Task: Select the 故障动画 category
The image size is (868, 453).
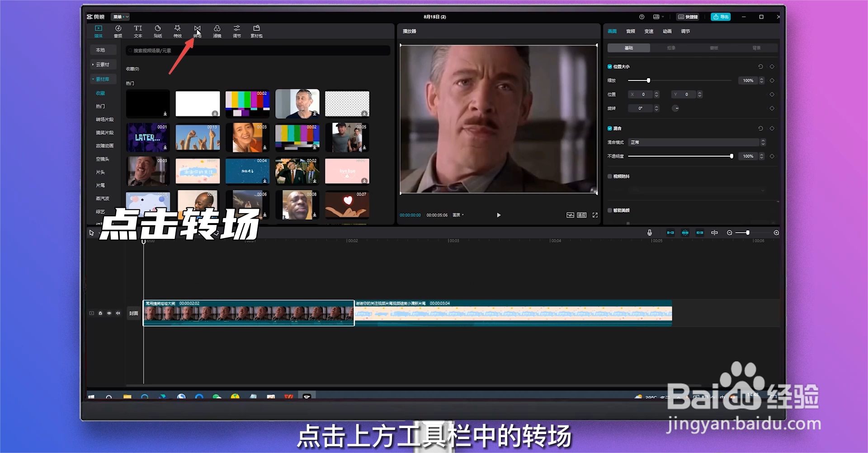Action: click(x=104, y=145)
